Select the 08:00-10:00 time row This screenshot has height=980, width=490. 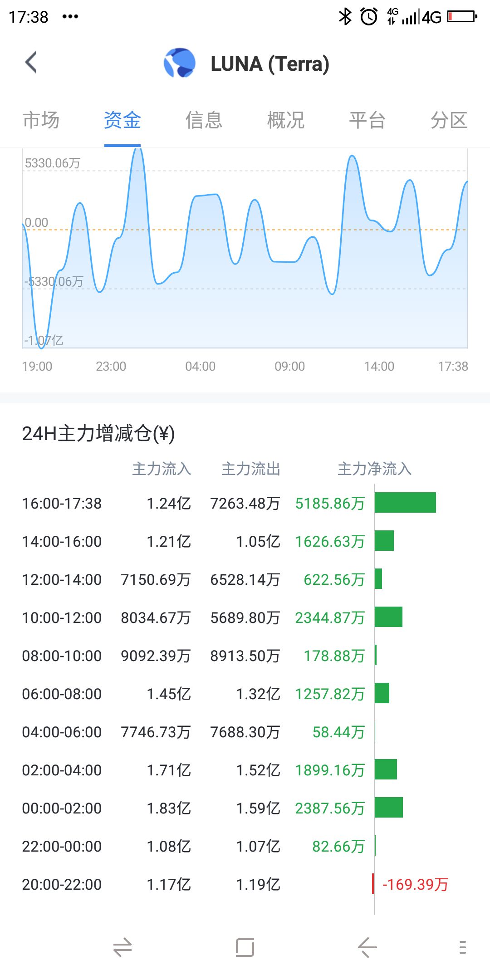pyautogui.click(x=245, y=656)
